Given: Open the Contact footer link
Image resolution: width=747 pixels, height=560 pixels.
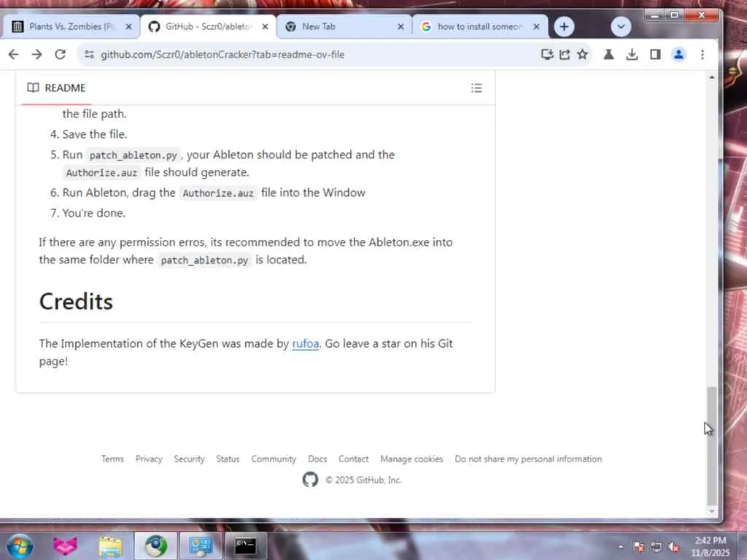Looking at the screenshot, I should point(354,459).
